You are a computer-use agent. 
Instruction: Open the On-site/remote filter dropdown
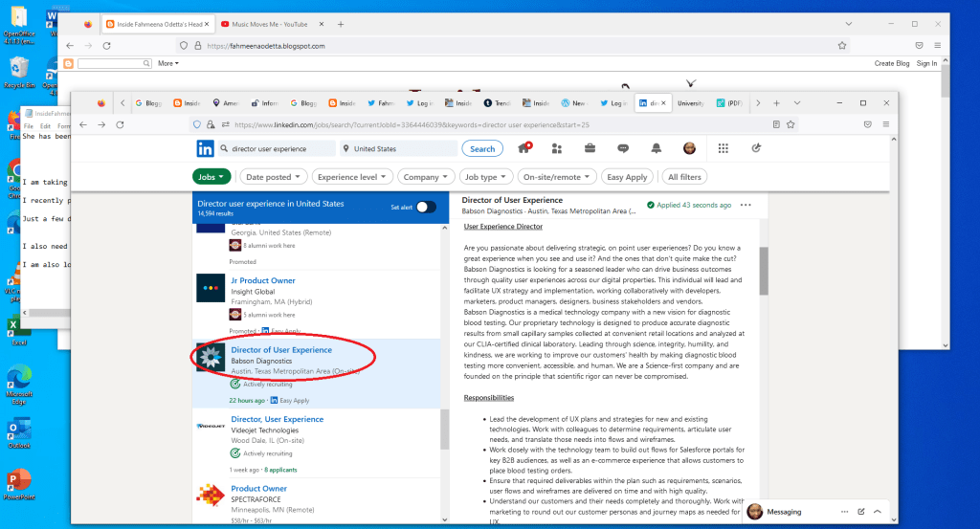tap(555, 177)
